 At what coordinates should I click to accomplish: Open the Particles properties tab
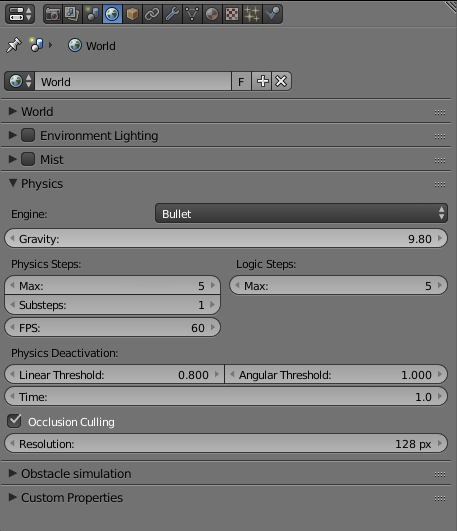click(x=252, y=14)
